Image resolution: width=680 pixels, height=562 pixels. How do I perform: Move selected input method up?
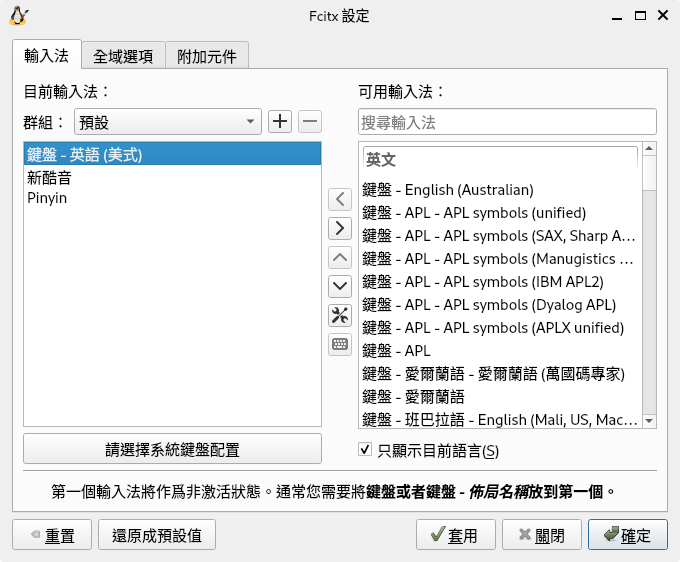pos(340,258)
